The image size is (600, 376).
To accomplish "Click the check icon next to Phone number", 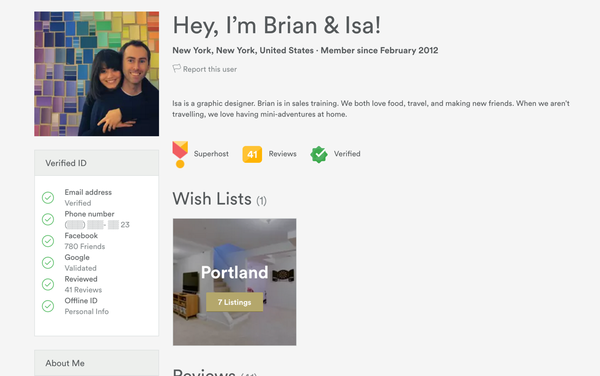I will [x=48, y=219].
